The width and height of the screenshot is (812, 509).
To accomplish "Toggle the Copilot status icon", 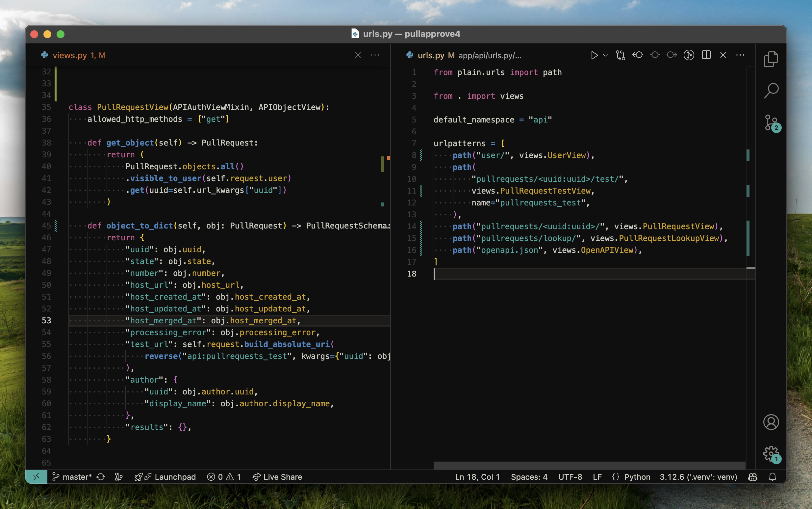I will (x=752, y=477).
